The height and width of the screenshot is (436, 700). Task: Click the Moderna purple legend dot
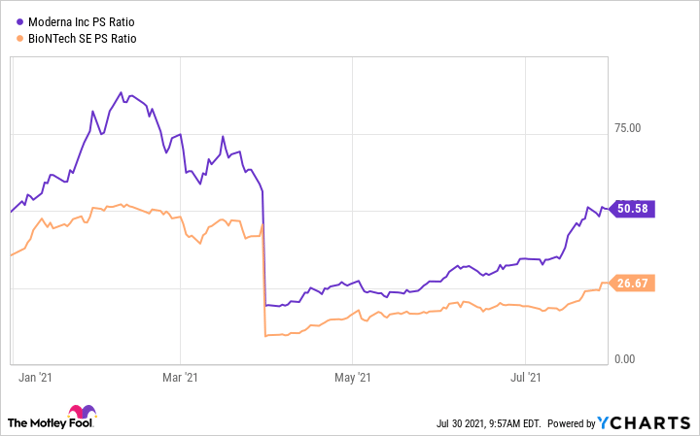coord(20,21)
